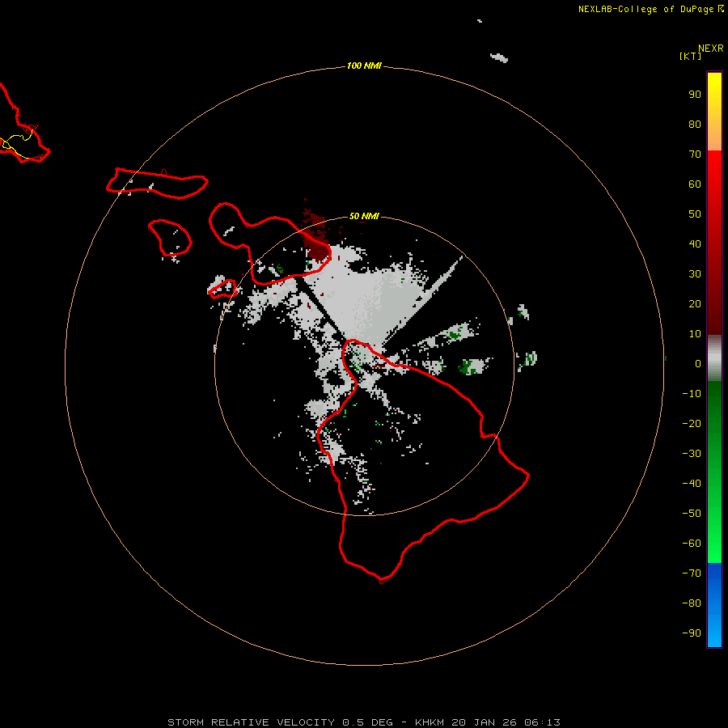Screen dimensions: 728x728
Task: Click the 10 knot scale value
Action: coord(695,334)
